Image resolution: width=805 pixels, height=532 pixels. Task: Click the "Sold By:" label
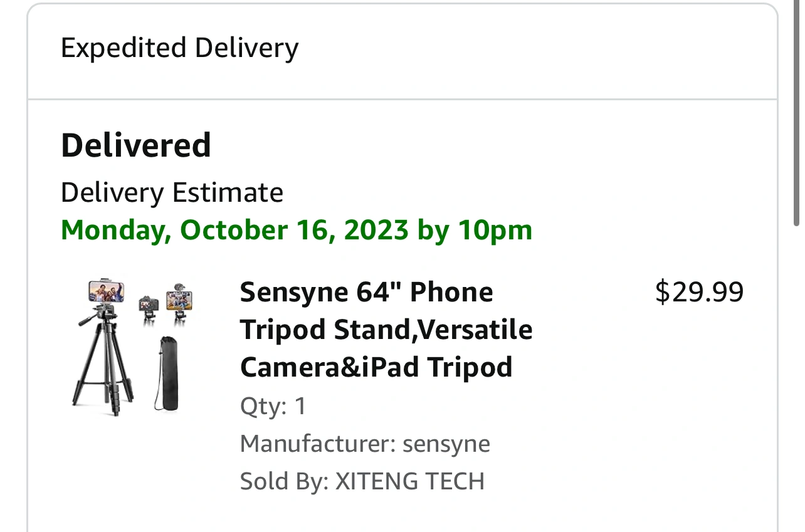point(284,481)
